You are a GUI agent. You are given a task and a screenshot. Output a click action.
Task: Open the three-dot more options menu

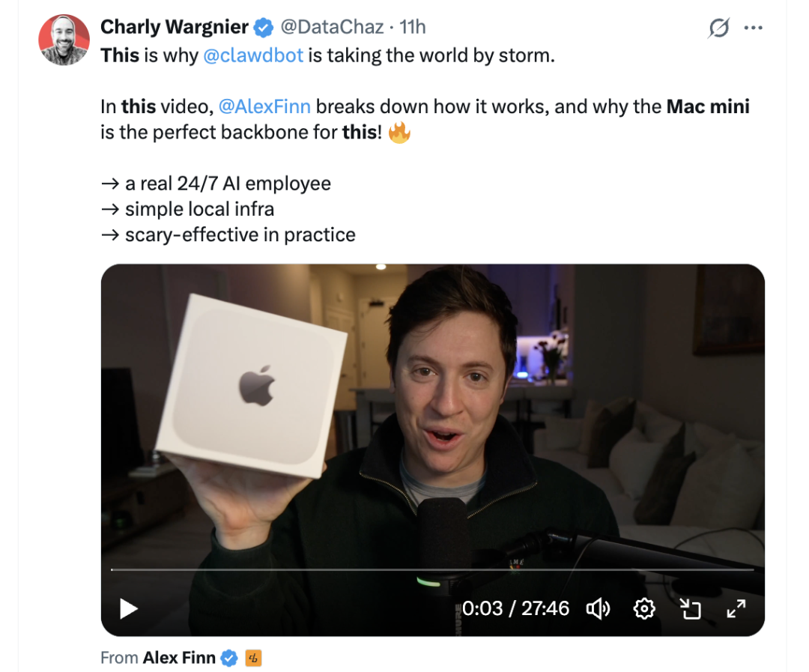(754, 28)
